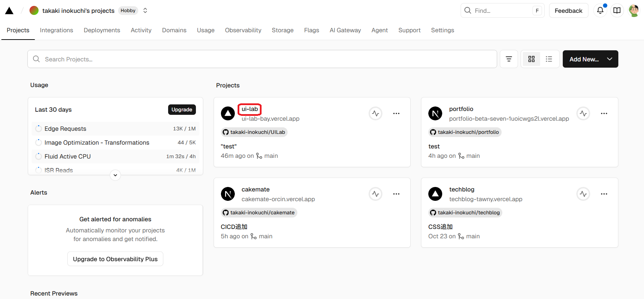Open Image Optimization - Transformations row
Image resolution: width=644 pixels, height=299 pixels.
click(x=115, y=143)
